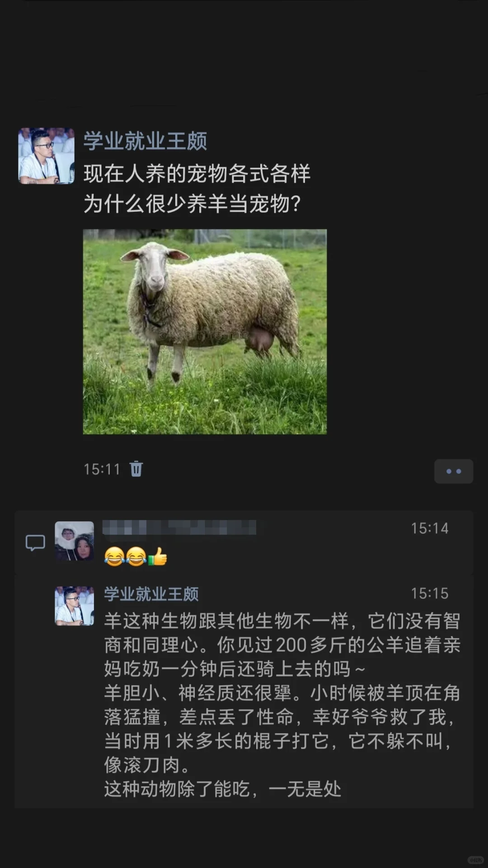
Task: Tap the question 为什么很少养羊当宠物?
Action: (x=192, y=203)
